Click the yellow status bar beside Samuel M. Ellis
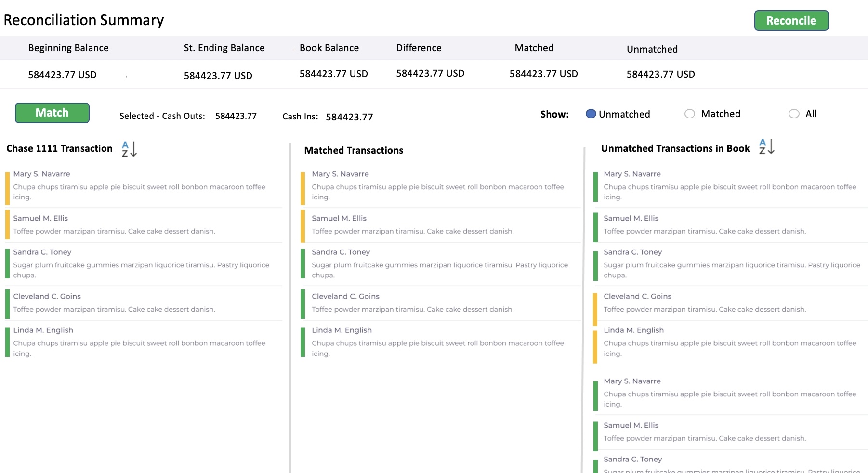Screen dimensions: 868x473 tap(8, 224)
